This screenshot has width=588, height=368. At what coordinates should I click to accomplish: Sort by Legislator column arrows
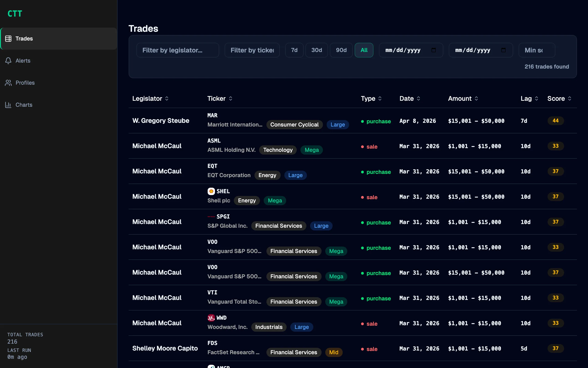(x=167, y=99)
